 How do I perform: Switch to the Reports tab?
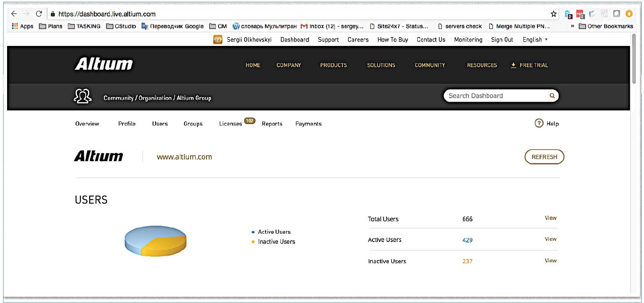272,124
